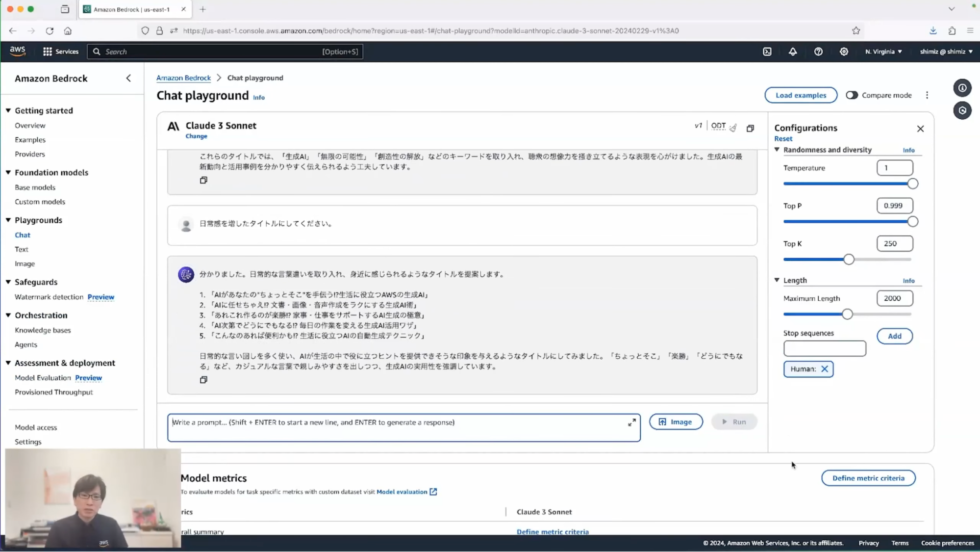
Task: Open the three-dot more options menu
Action: pyautogui.click(x=927, y=95)
